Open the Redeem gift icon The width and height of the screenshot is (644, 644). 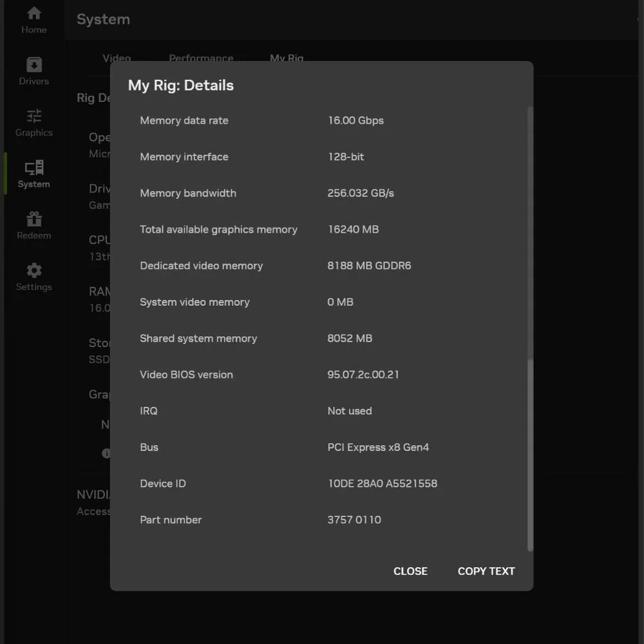click(33, 219)
